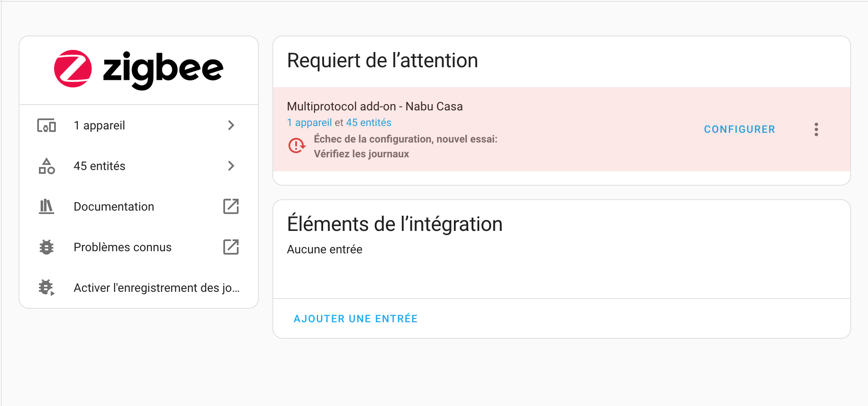Click the bug icon for Problèmes connus
868x406 pixels.
tap(47, 247)
